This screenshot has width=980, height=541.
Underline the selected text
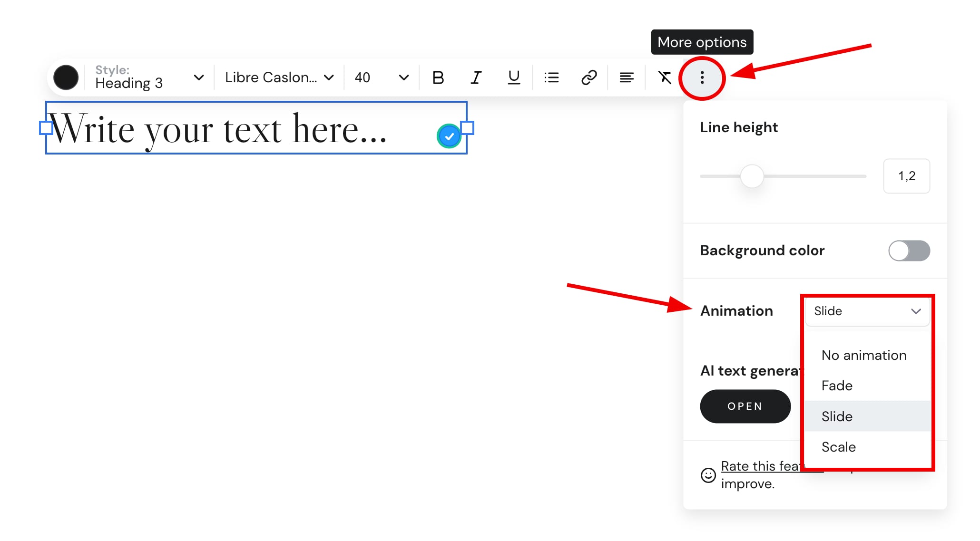point(513,77)
